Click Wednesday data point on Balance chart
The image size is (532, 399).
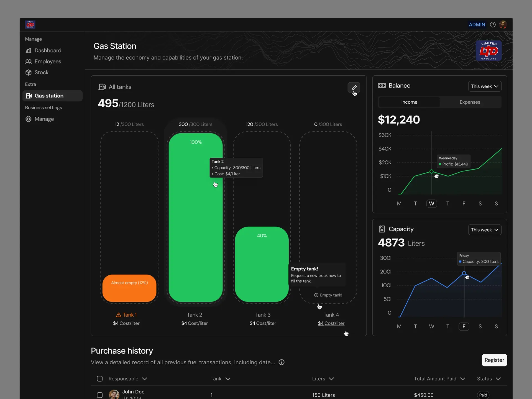431,172
